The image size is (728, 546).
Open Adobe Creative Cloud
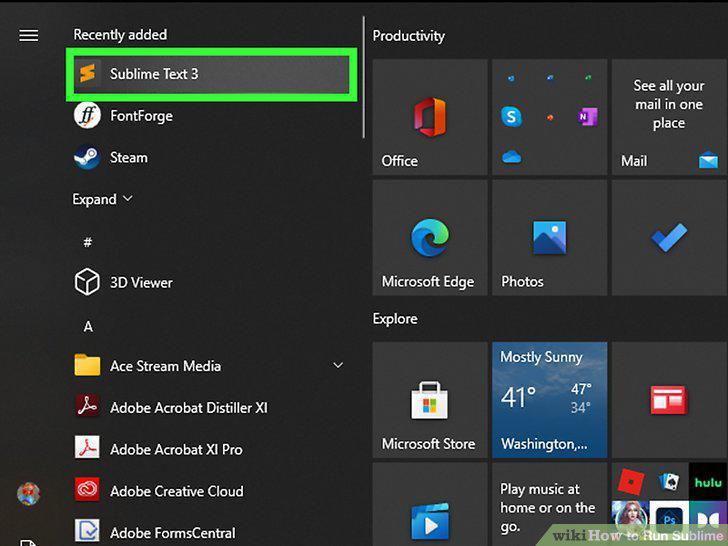(211, 491)
